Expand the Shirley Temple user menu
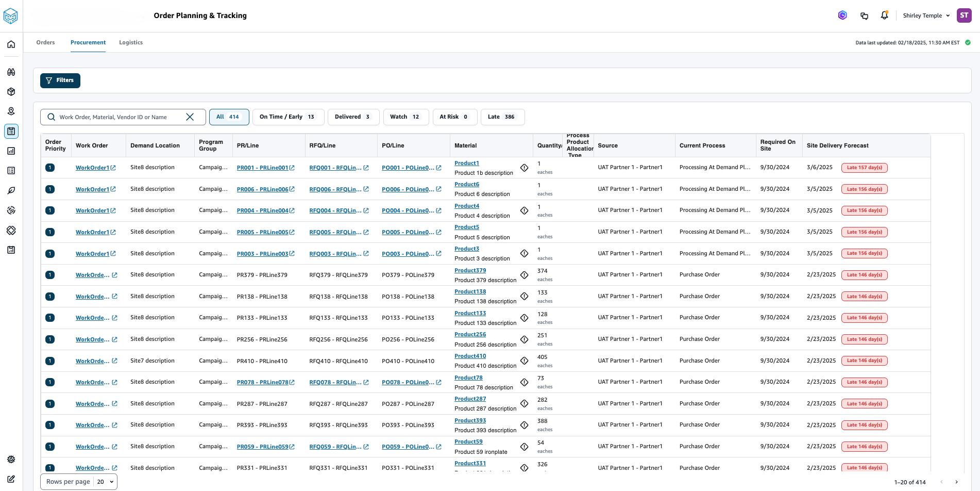Image resolution: width=980 pixels, height=491 pixels. pyautogui.click(x=926, y=15)
